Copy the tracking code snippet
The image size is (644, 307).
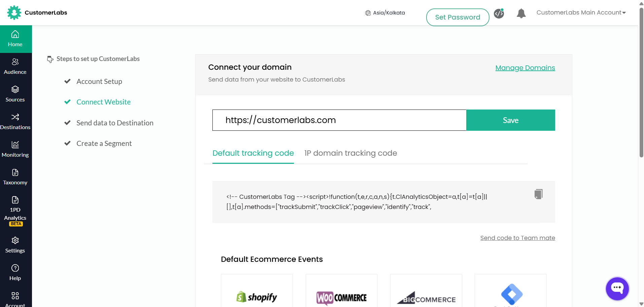[x=538, y=194]
